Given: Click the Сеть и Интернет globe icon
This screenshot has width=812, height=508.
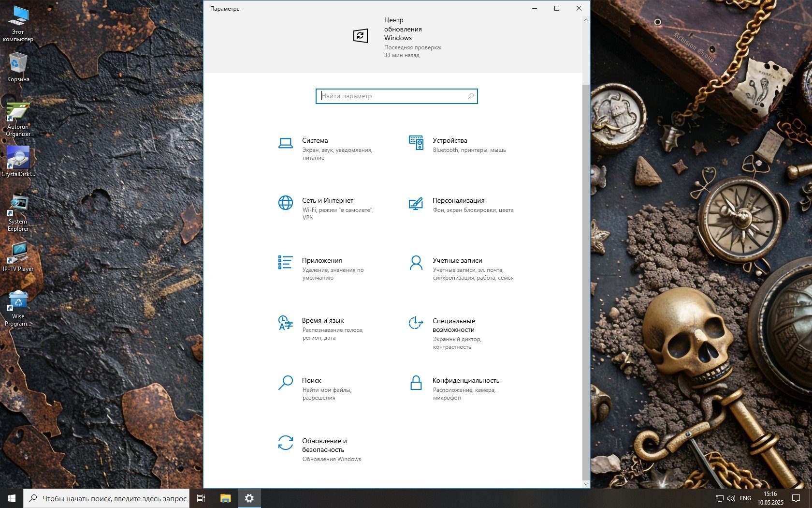Looking at the screenshot, I should (285, 203).
